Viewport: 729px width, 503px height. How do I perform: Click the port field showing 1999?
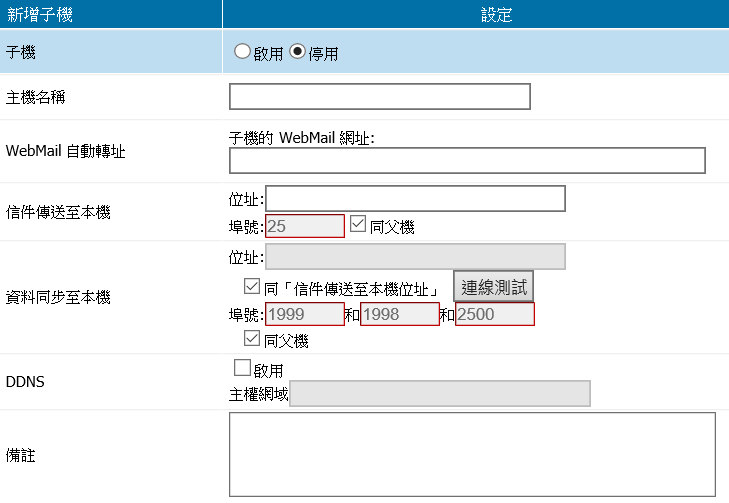click(304, 314)
